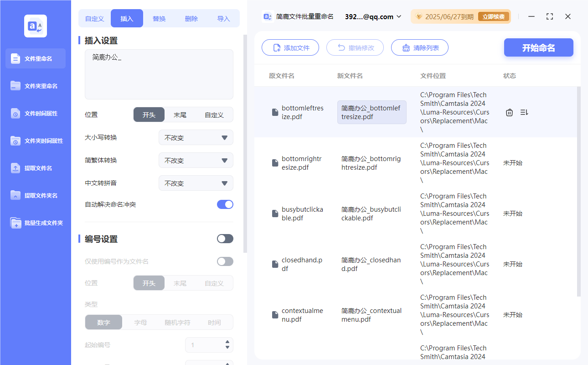The image size is (588, 365).
Task: Open the 文件时间属性 tool
Action: click(x=35, y=113)
